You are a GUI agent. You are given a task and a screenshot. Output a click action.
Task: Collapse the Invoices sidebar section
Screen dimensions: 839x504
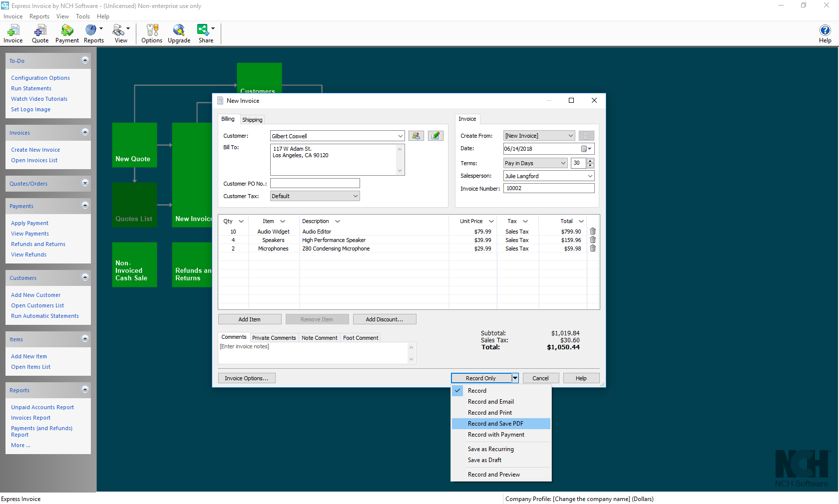[x=85, y=132]
